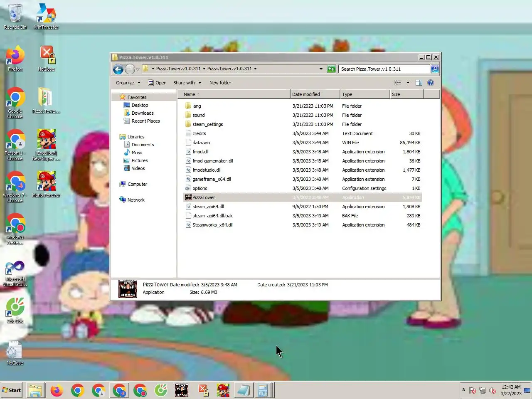Viewport: 532px width, 399px height.
Task: Click the search magnifier icon
Action: [435, 69]
